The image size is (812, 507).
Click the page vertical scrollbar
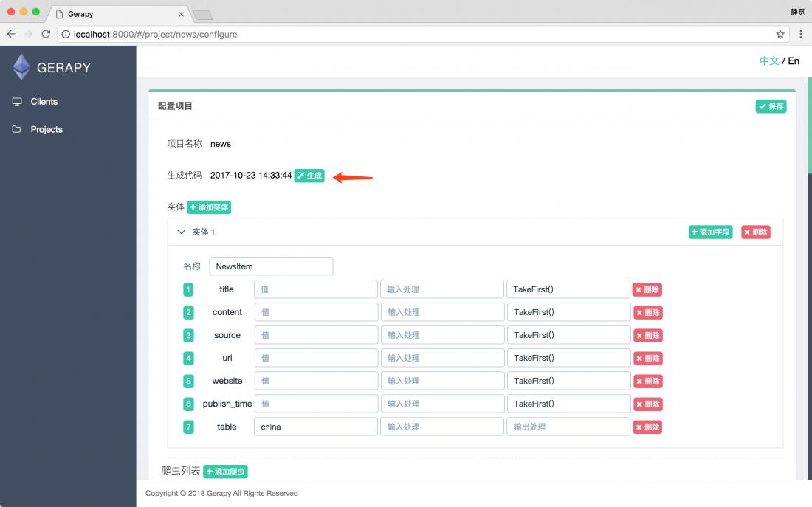point(809,127)
